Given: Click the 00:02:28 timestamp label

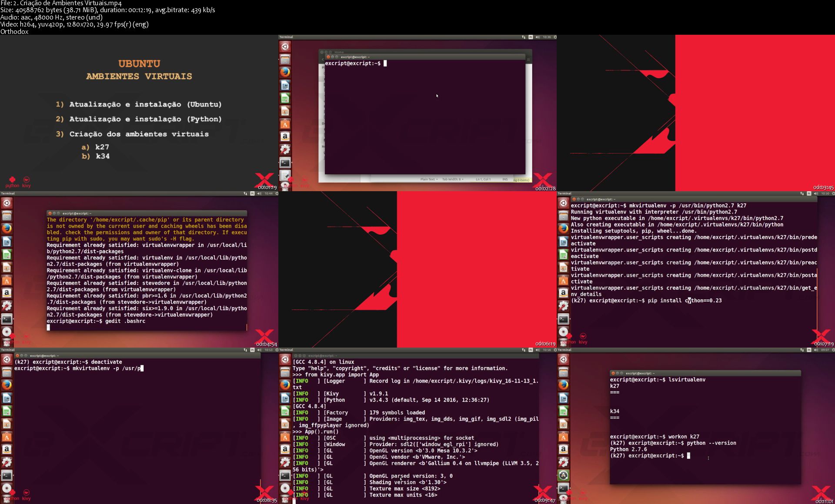Looking at the screenshot, I should tap(545, 188).
